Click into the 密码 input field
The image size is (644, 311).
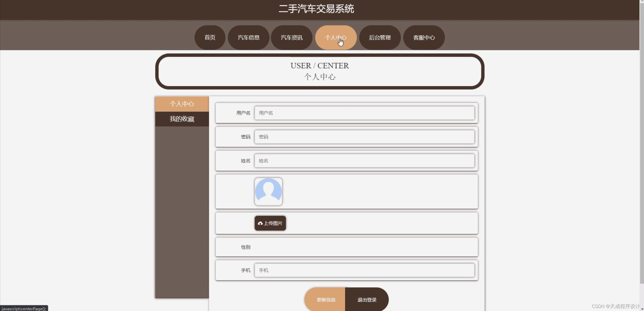[x=364, y=137]
